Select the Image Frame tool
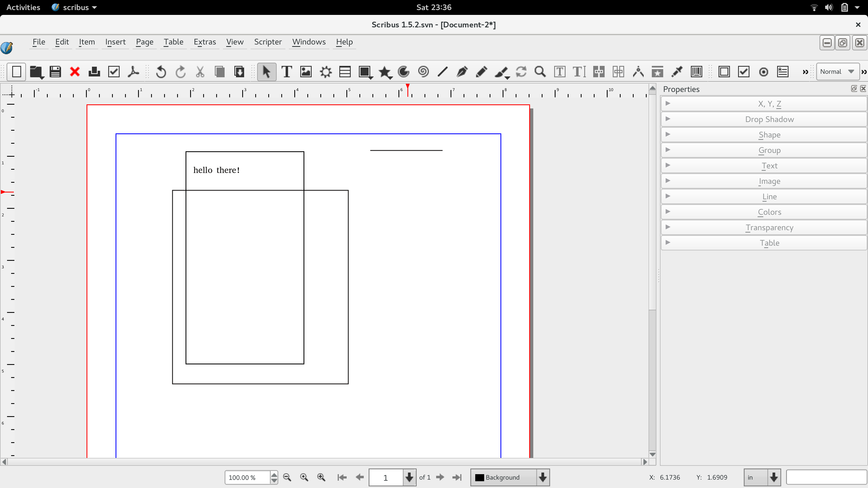 306,72
